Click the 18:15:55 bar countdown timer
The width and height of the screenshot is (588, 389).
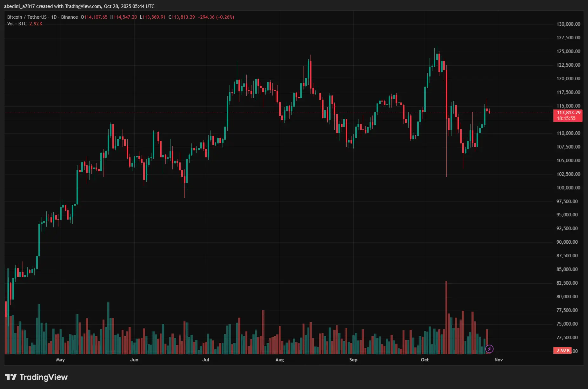tap(566, 118)
